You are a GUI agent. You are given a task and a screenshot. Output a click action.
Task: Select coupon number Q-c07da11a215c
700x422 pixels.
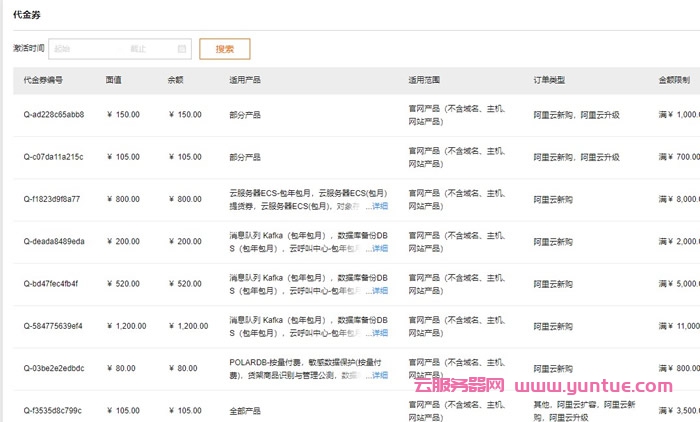54,157
